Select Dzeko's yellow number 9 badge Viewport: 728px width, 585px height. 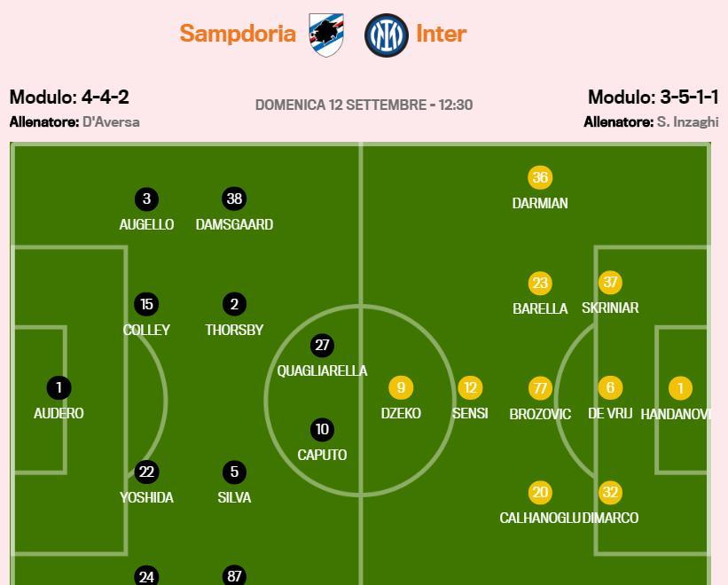pos(401,388)
